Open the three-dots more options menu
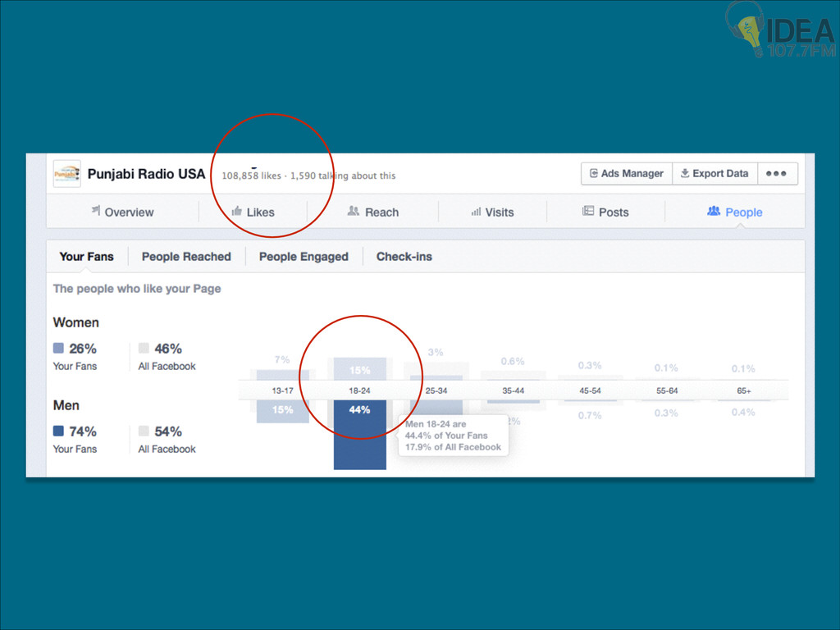The image size is (840, 630). click(776, 174)
